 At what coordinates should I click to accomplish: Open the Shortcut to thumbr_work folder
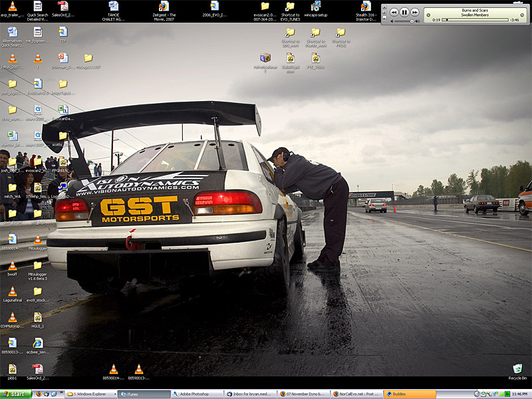coord(315,37)
